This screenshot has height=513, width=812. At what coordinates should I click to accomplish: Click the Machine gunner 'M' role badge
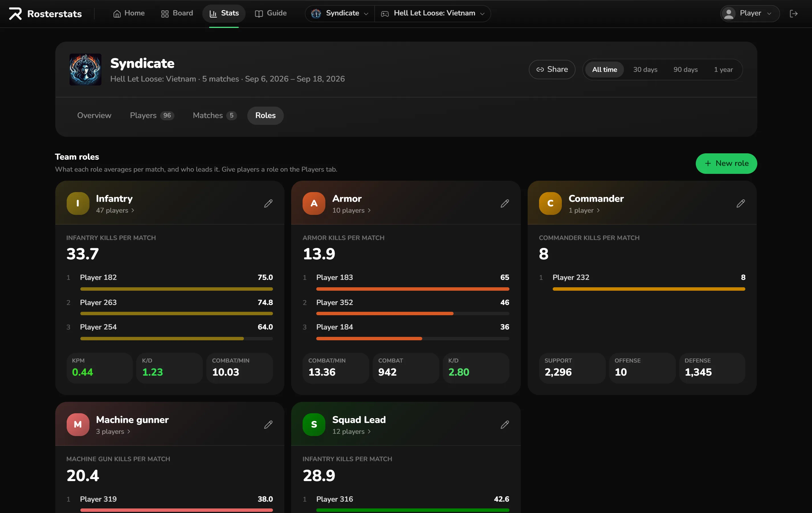click(78, 424)
